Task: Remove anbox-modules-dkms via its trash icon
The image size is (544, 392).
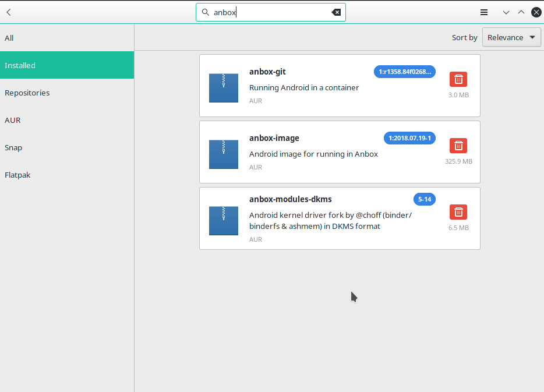Action: [458, 212]
